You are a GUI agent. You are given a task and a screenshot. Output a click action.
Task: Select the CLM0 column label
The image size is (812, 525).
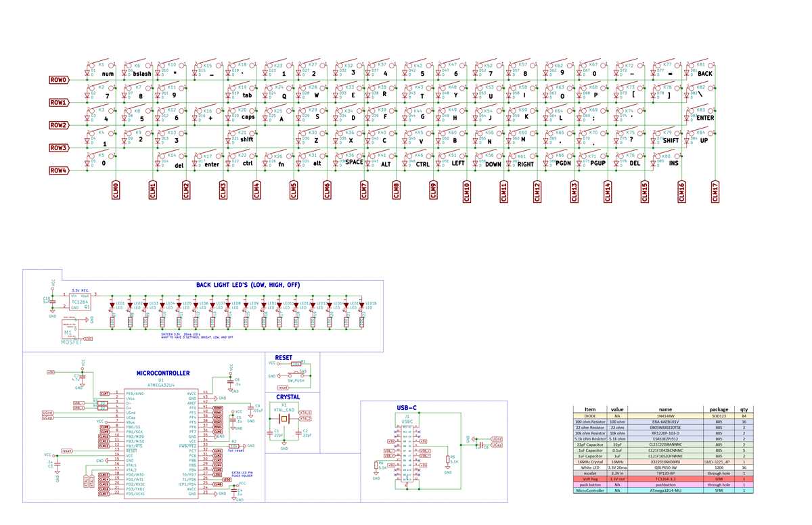pyautogui.click(x=116, y=191)
